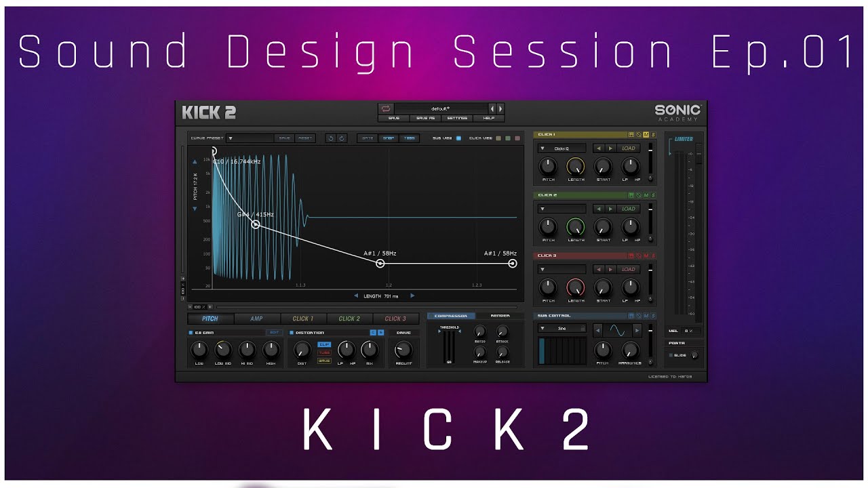Click Click 1 next sample arrow

[610, 148]
